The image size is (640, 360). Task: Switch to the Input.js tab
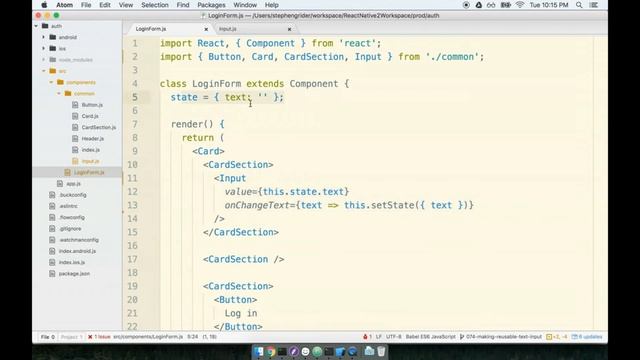(x=253, y=29)
